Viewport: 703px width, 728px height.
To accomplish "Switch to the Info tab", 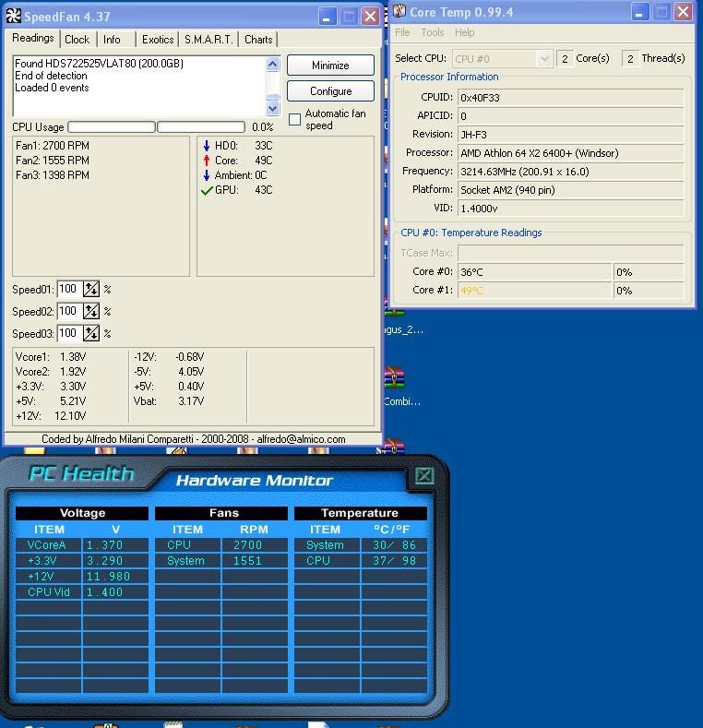I will [x=112, y=40].
